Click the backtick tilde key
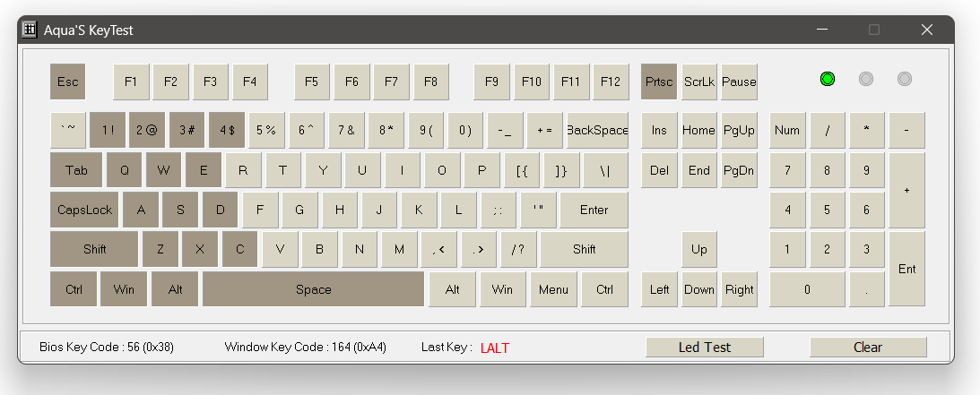 point(67,130)
